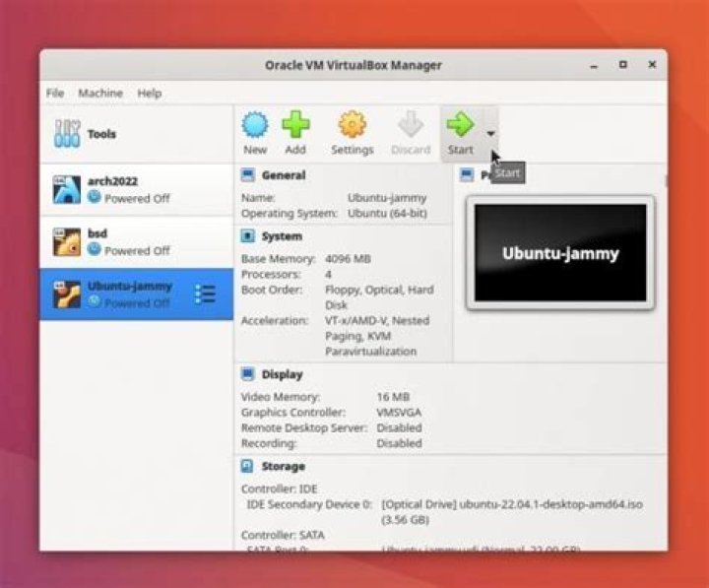Click the Controller: SATA label

click(x=283, y=535)
